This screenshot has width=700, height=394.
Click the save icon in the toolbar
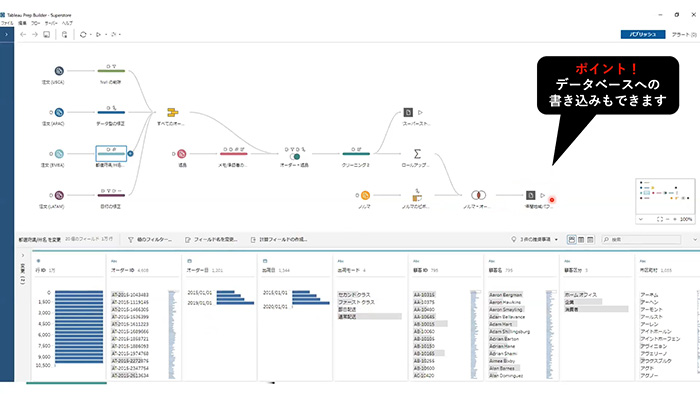coord(46,34)
